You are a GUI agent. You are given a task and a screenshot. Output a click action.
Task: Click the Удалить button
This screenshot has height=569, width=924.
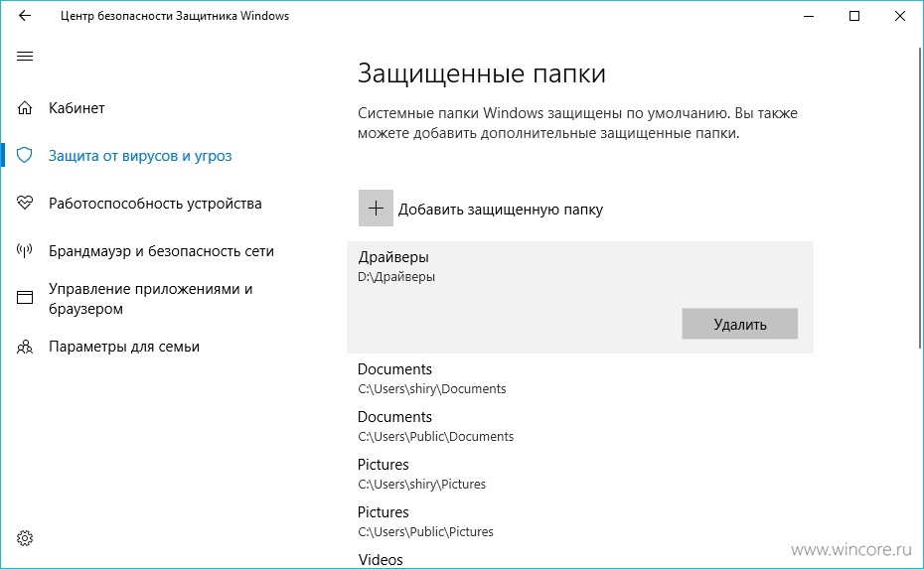click(x=739, y=324)
